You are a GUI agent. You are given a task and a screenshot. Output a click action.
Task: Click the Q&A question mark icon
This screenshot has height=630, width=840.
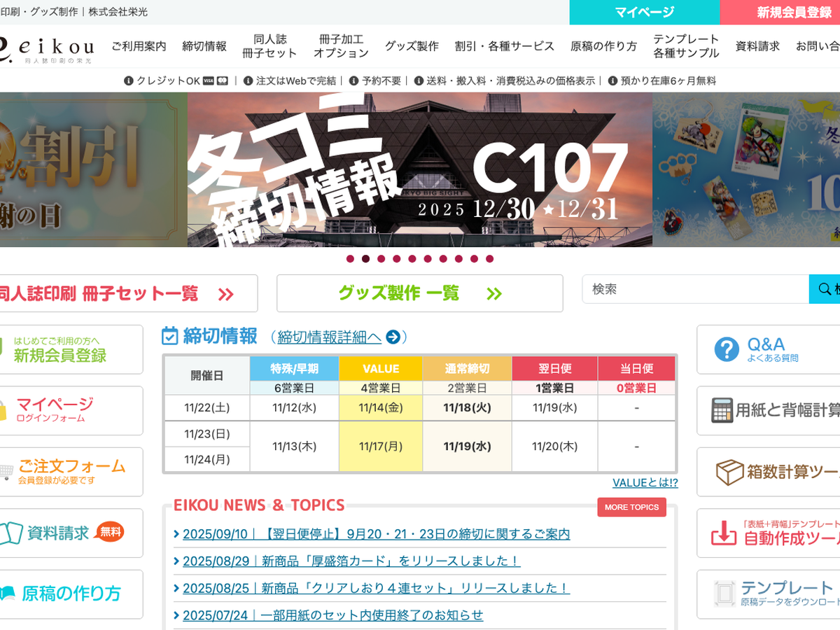(727, 349)
